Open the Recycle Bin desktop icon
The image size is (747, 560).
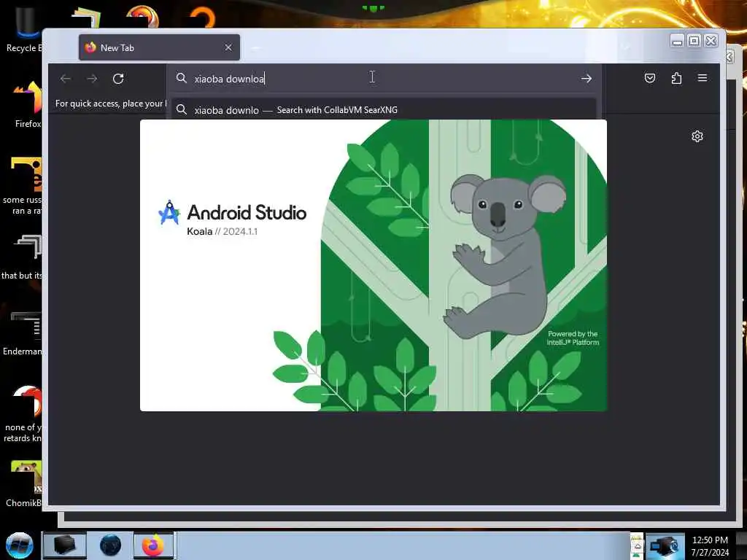pos(24,31)
